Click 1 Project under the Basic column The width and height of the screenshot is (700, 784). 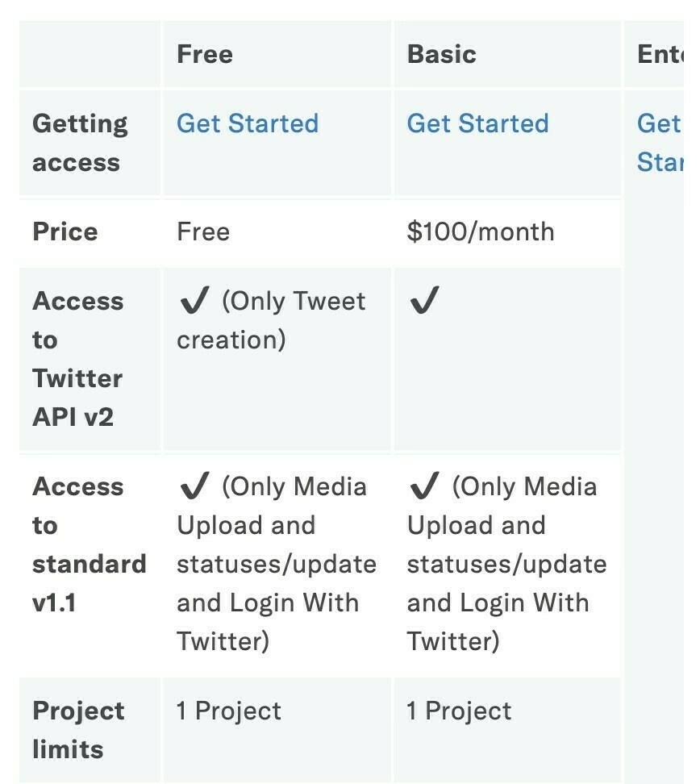point(459,711)
